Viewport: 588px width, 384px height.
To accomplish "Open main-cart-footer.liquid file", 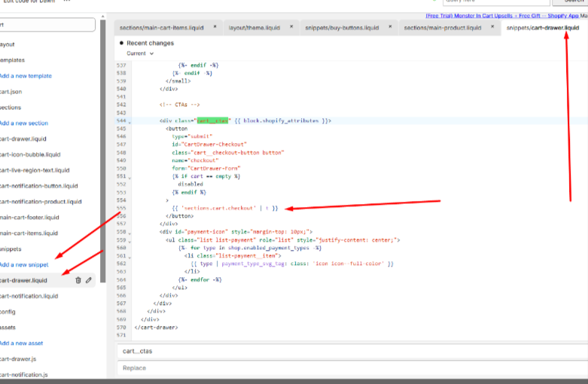I will [29, 218].
